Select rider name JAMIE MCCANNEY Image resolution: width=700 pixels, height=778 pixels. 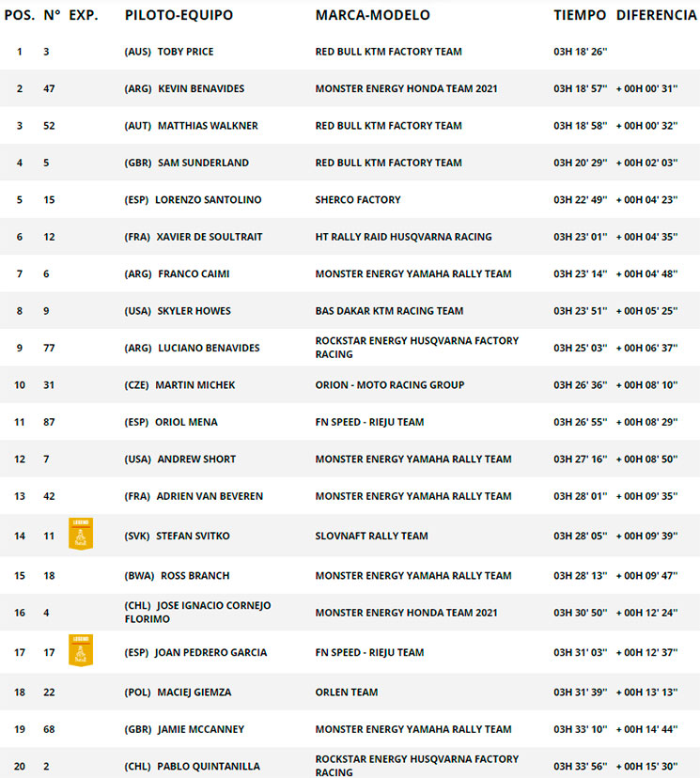201,729
